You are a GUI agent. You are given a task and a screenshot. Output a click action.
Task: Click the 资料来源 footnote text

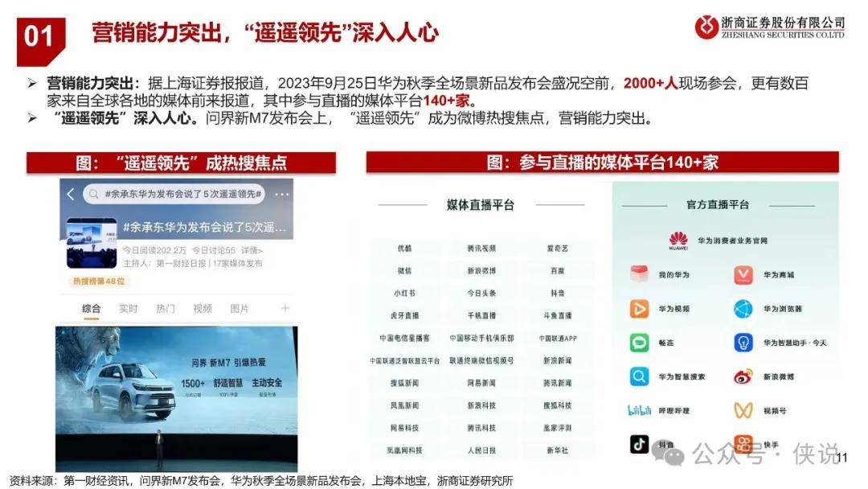point(261,480)
